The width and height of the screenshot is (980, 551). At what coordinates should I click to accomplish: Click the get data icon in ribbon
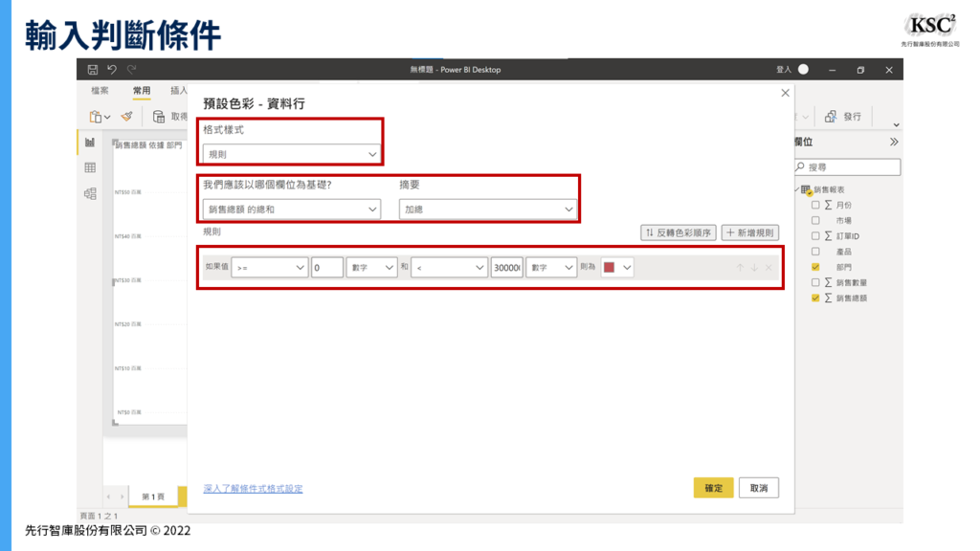point(159,116)
